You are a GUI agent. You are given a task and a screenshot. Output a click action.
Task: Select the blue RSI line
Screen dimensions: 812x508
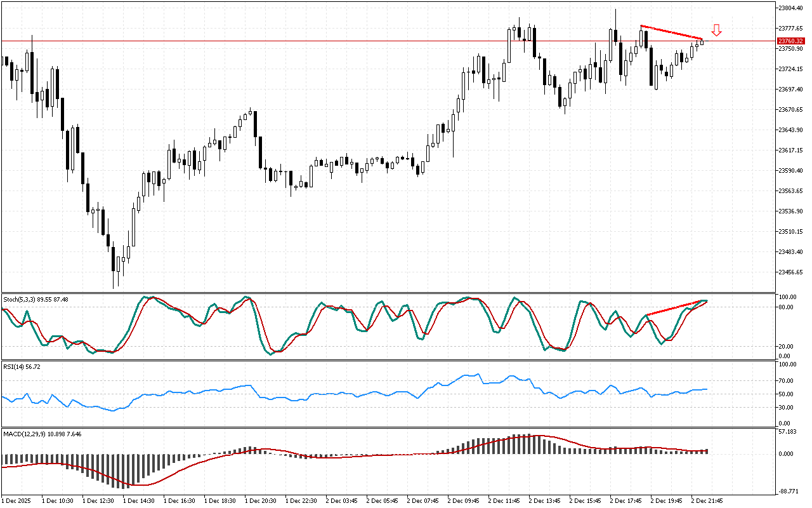[x=381, y=392]
